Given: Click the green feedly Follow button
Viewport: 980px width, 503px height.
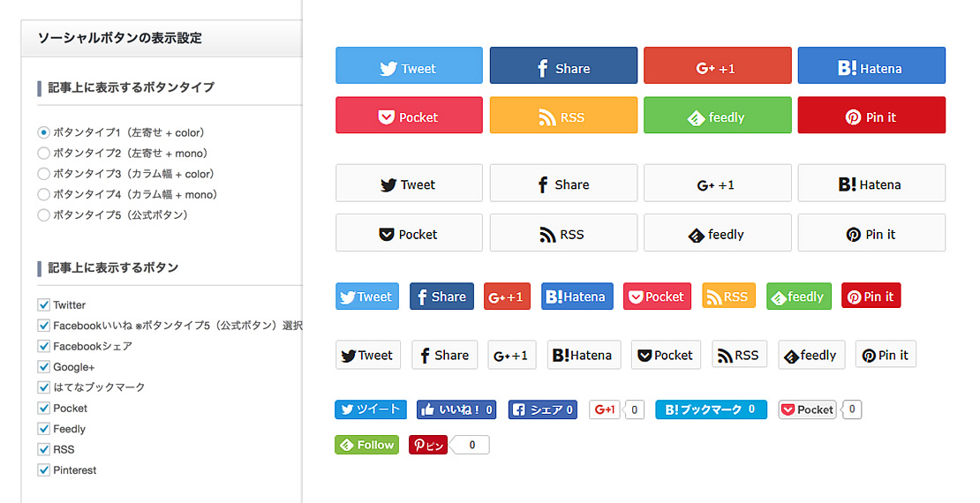Looking at the screenshot, I should coord(367,445).
